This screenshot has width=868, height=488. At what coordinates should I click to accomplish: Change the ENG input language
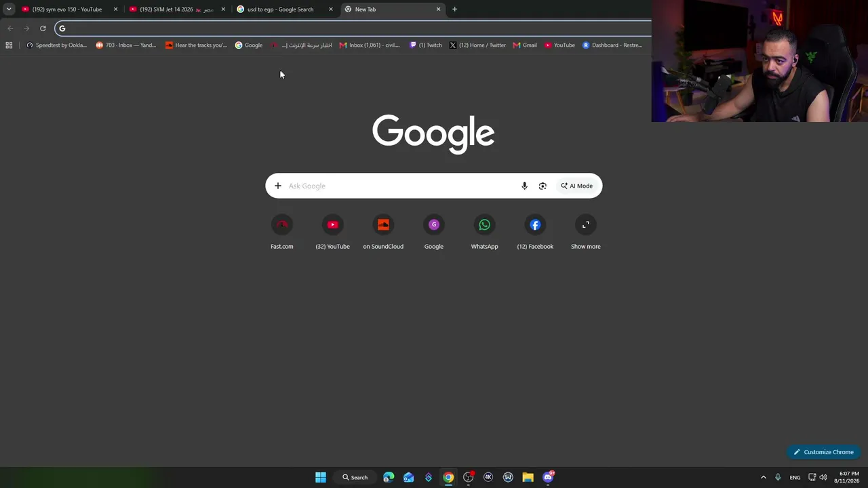pos(795,477)
